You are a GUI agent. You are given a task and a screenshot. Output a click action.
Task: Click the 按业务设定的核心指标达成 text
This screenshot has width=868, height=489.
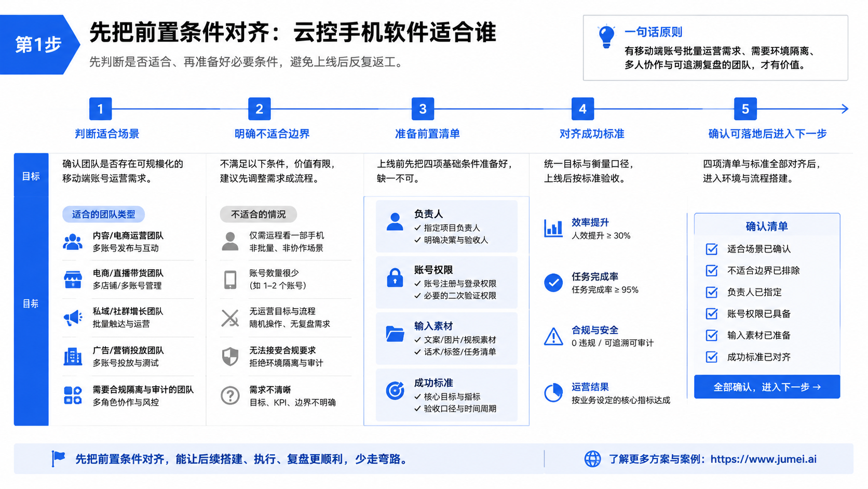click(621, 401)
